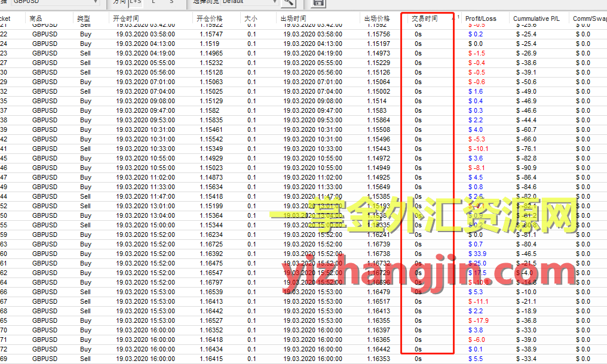
Task: Click exit time 19.03.2020 11:02:00
Action: point(312,177)
